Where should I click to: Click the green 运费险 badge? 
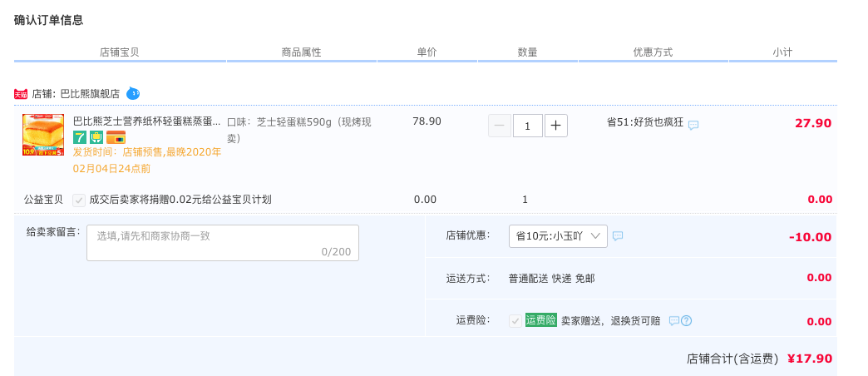tap(541, 320)
